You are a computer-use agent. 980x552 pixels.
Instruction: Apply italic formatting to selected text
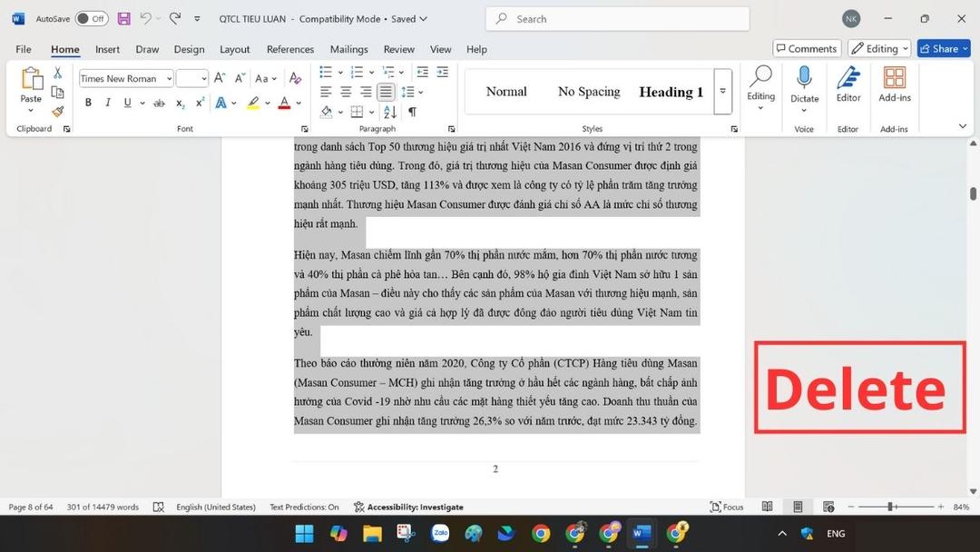(107, 103)
